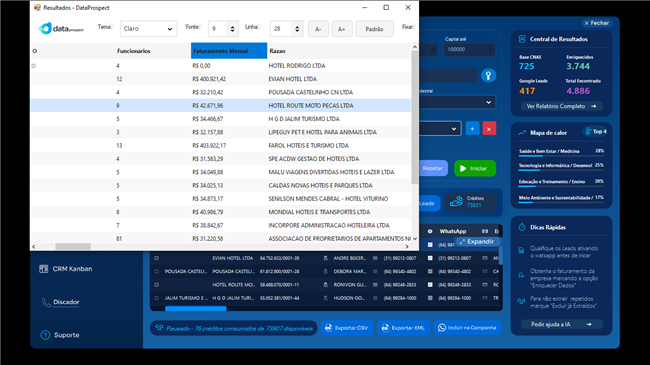Click the Fonte spinner arrows

click(x=233, y=29)
